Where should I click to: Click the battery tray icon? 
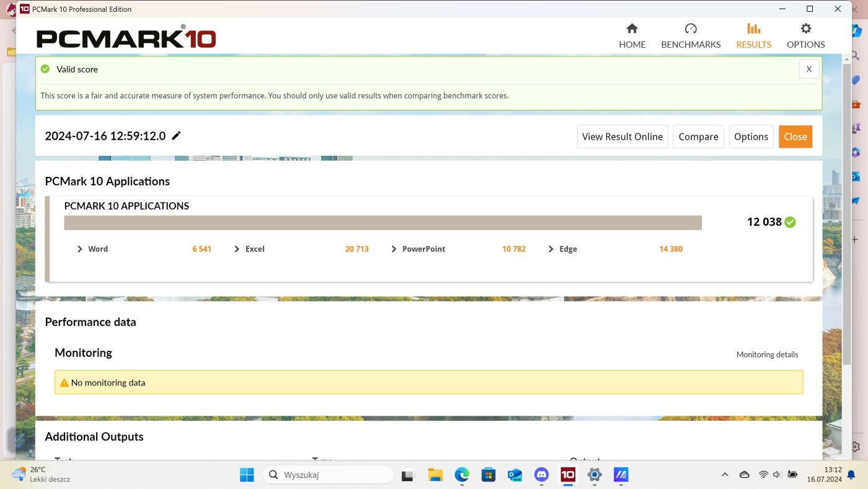tap(792, 475)
